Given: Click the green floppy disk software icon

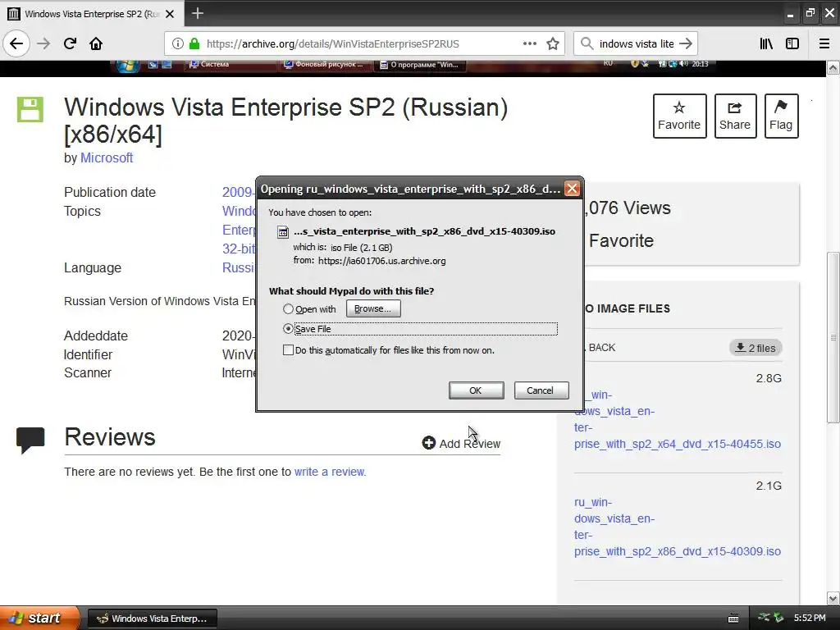Looking at the screenshot, I should point(30,109).
